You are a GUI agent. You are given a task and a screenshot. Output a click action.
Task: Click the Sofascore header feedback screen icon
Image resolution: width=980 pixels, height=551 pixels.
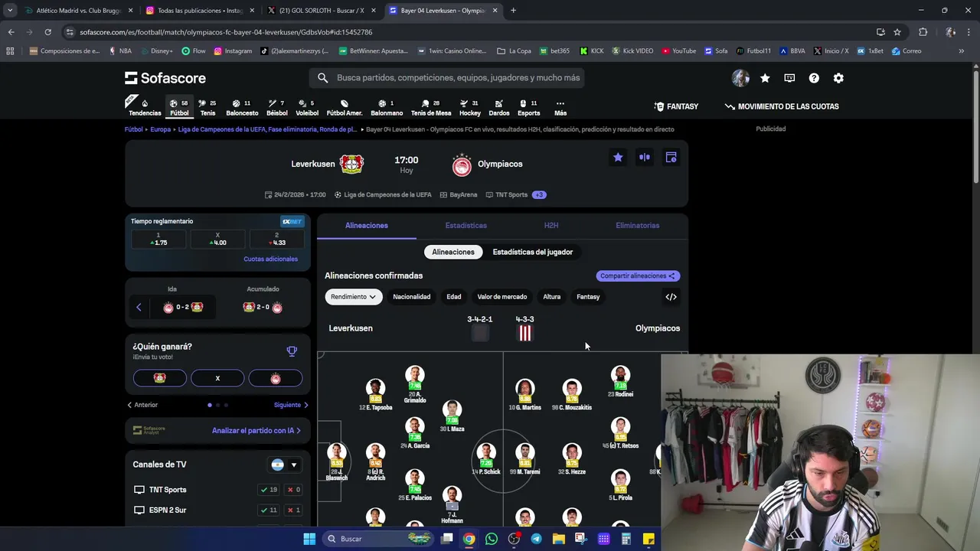pos(789,78)
